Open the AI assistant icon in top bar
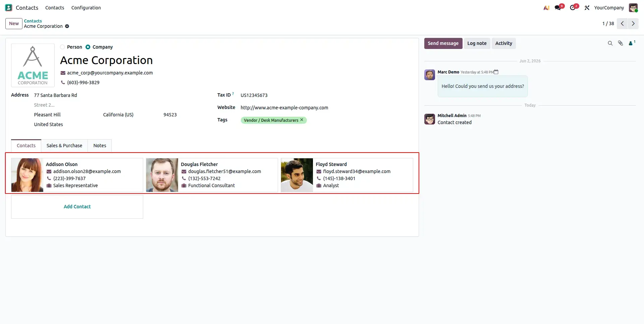This screenshot has height=324, width=644. (546, 7)
